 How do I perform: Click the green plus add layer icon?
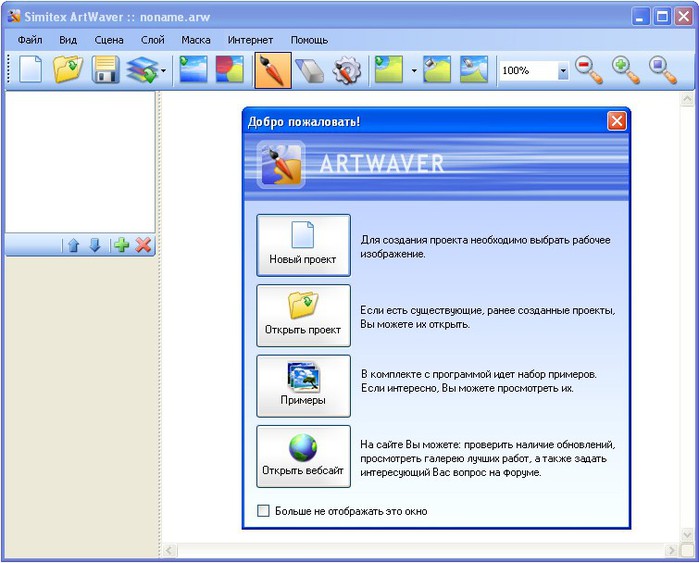pos(121,245)
